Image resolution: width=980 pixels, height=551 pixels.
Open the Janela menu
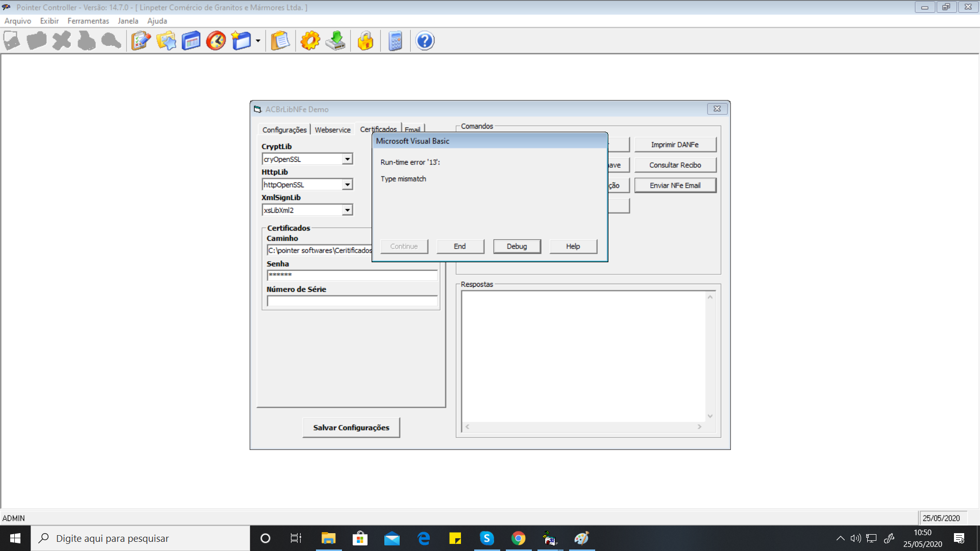tap(128, 21)
